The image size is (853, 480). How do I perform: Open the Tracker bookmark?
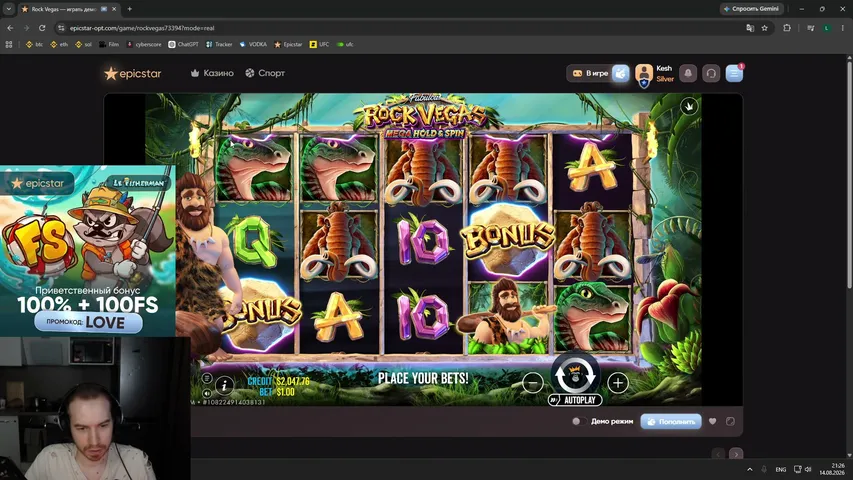(x=219, y=45)
